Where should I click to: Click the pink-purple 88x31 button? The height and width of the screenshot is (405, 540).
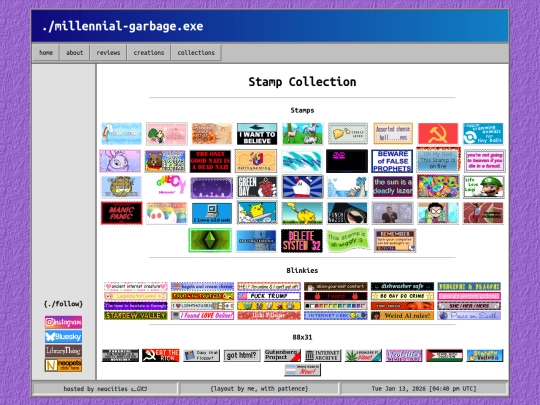404,355
